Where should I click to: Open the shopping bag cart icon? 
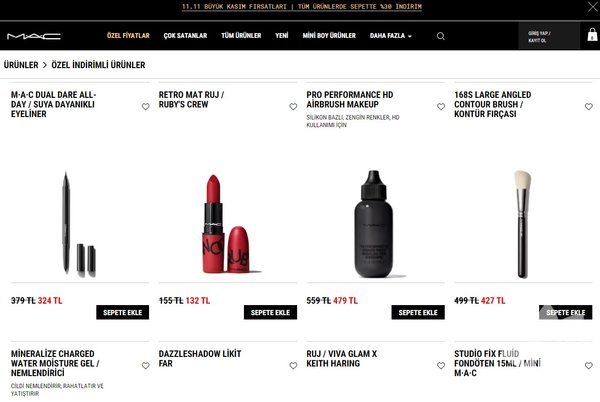(592, 35)
